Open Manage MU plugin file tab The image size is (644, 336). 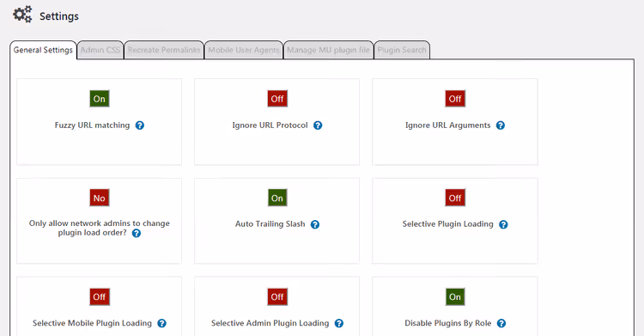point(328,50)
